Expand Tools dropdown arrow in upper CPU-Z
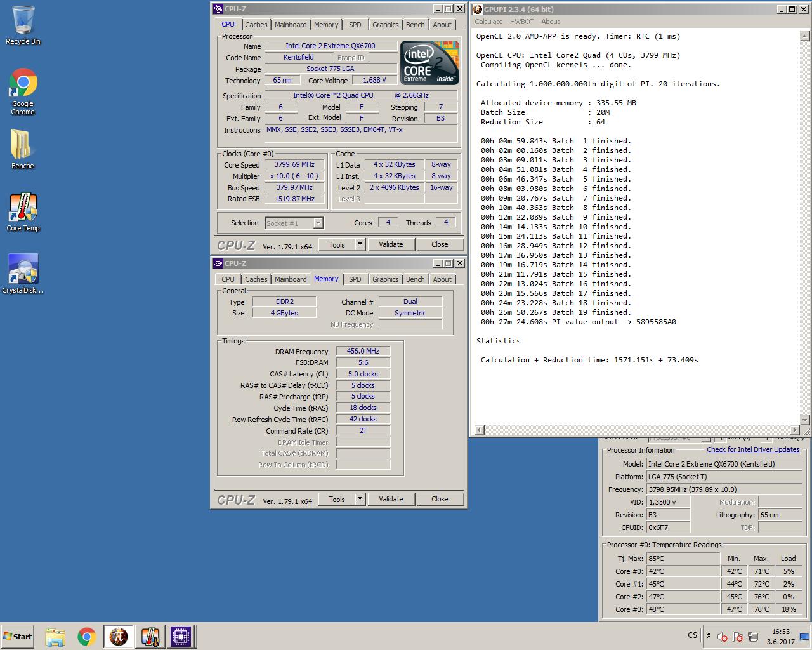Screen dimensions: 812x650 click(360, 244)
